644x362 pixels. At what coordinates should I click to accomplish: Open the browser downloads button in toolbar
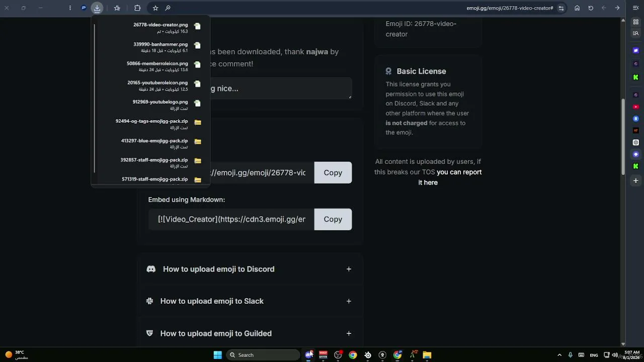97,8
